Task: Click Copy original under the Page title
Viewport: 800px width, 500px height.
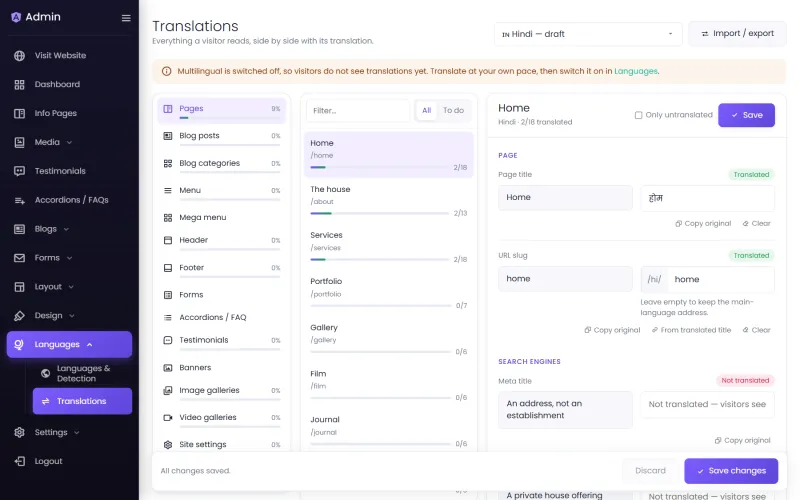Action: click(703, 223)
